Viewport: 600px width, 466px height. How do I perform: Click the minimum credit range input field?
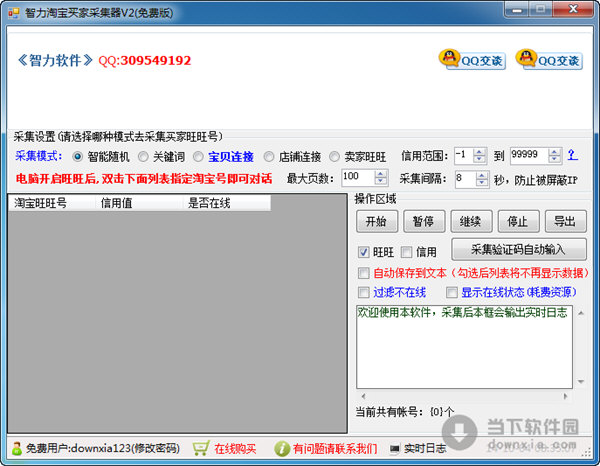click(464, 155)
